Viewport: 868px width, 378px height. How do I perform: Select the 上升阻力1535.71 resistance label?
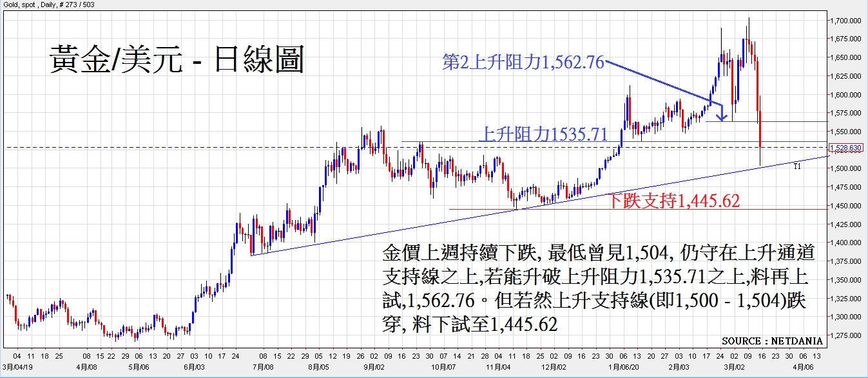pos(543,134)
